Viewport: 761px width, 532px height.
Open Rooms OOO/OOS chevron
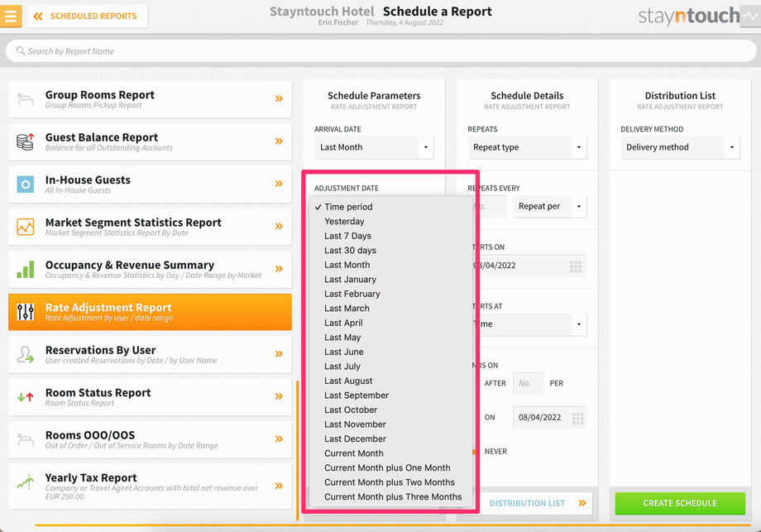coord(279,439)
